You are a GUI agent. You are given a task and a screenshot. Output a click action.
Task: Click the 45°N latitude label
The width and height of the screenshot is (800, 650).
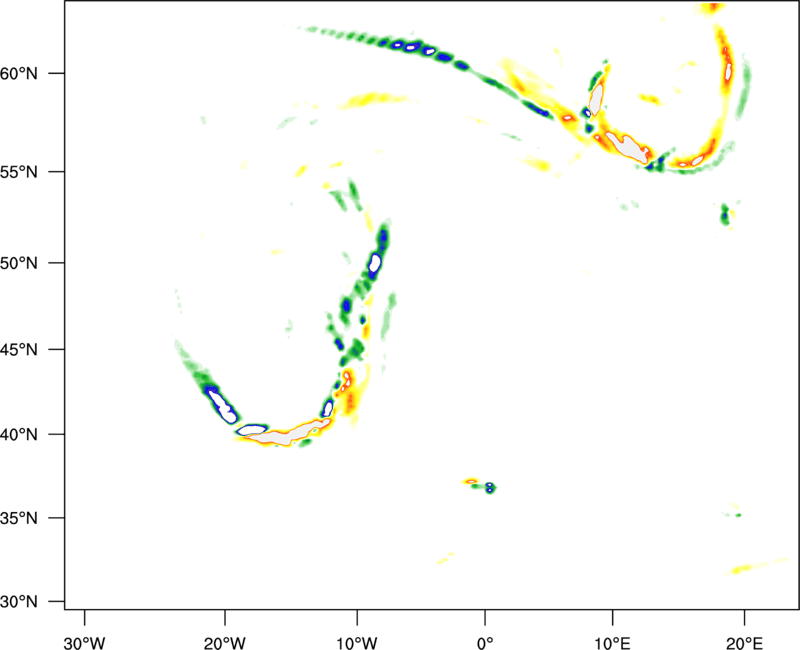(19, 350)
